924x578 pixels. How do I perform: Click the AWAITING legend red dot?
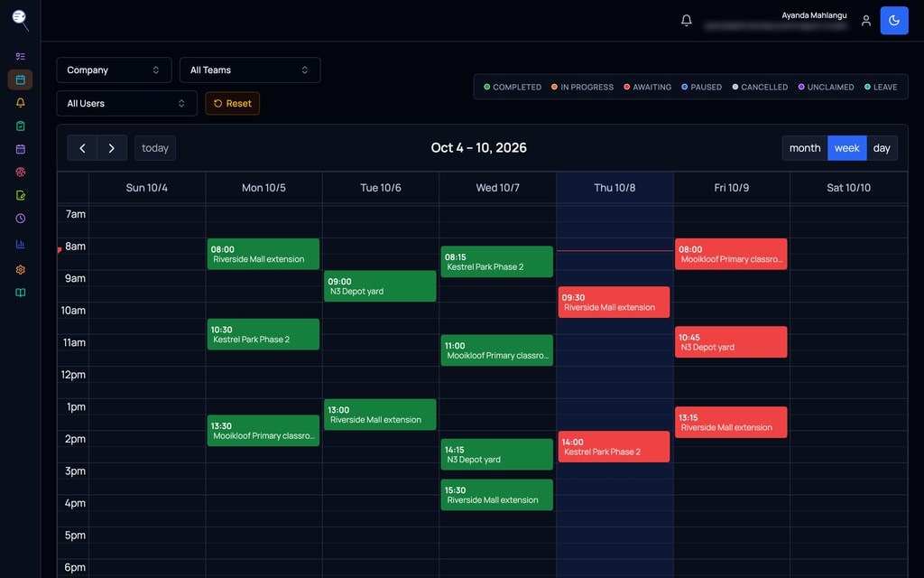point(627,87)
